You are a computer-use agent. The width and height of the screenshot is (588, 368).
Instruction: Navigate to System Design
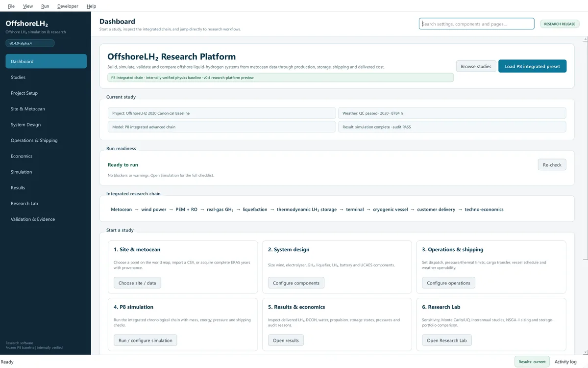point(46,125)
